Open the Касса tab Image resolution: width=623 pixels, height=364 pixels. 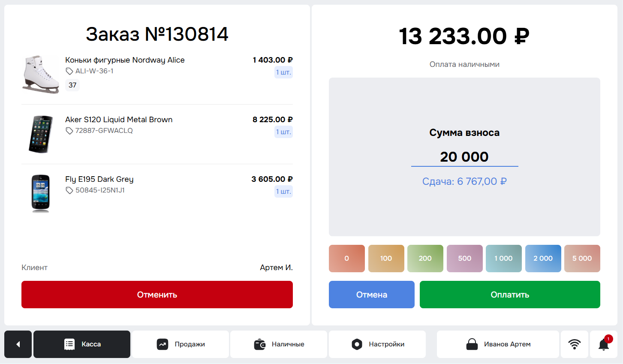[x=82, y=344]
